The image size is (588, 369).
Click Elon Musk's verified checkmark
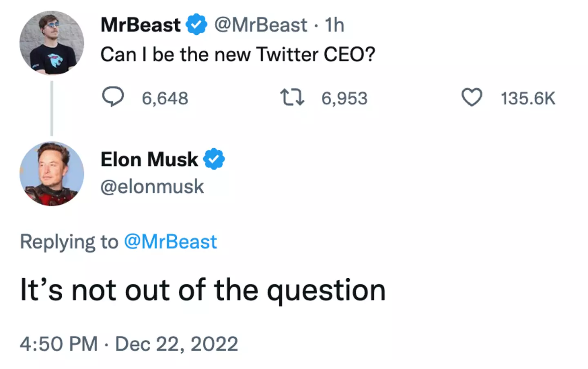(x=214, y=159)
